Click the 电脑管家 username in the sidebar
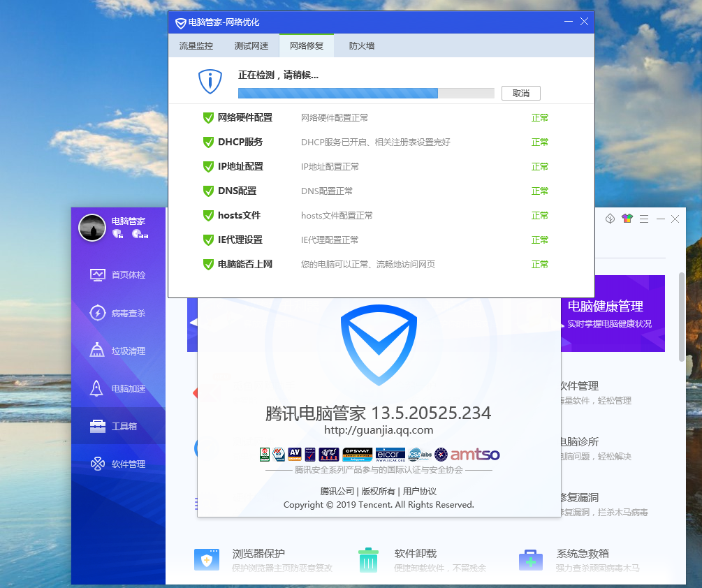702x588 pixels. point(129,221)
